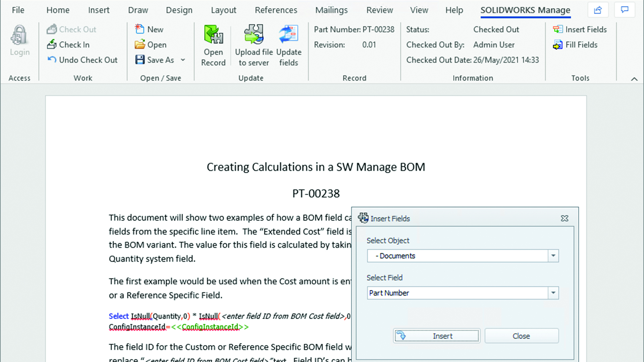Expand the Select Field dropdown arrow
Screen dimensions: 644x362
click(553, 293)
